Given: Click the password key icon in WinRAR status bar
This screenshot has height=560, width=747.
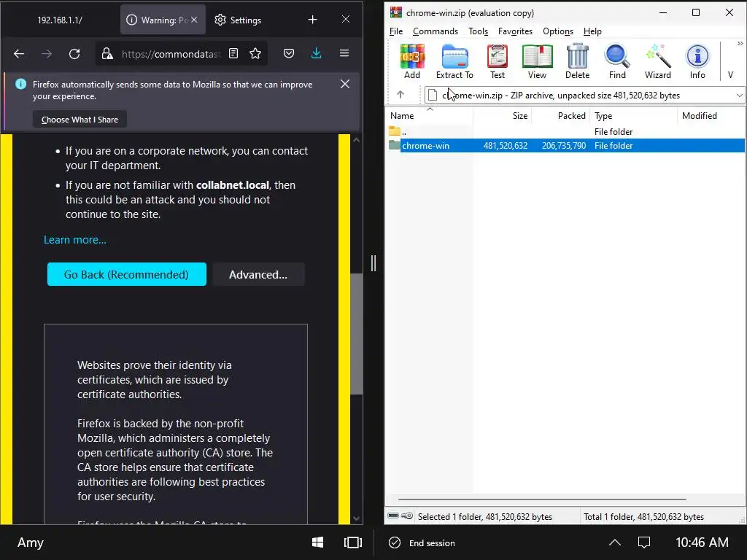Looking at the screenshot, I should [407, 516].
